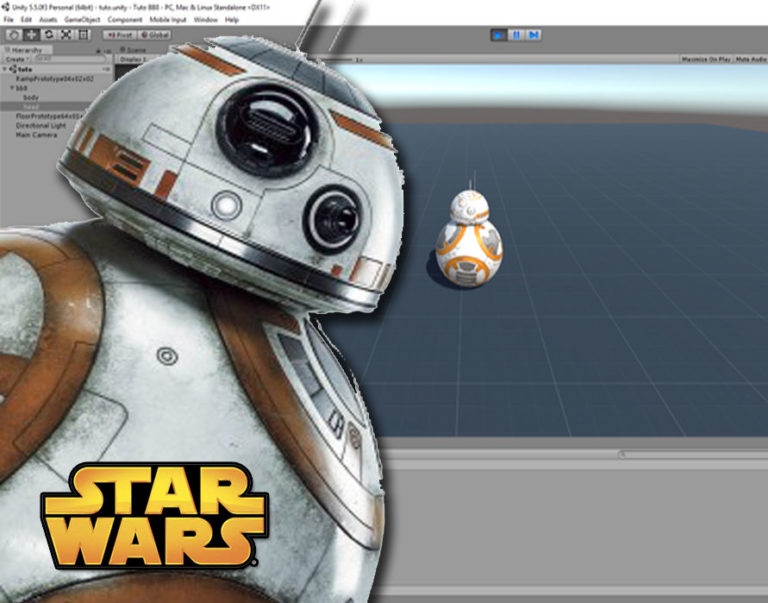Collapse the bb8 object in Hierarchy

pyautogui.click(x=12, y=88)
